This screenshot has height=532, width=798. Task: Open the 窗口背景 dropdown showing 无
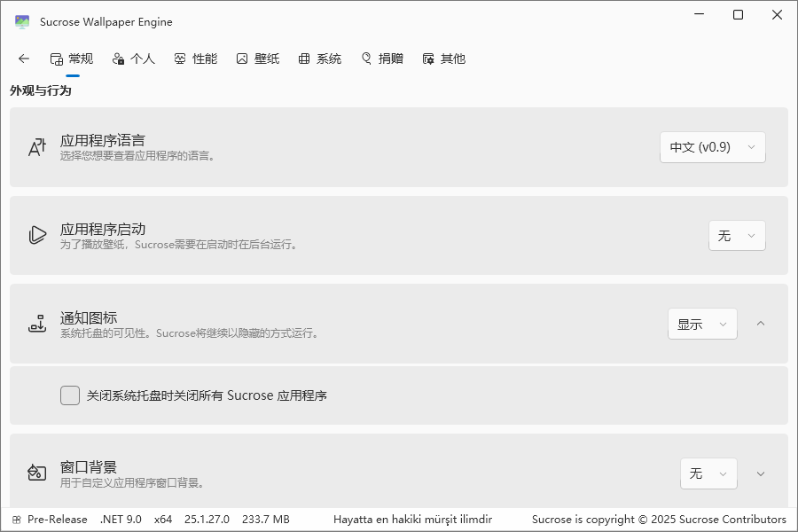(708, 473)
